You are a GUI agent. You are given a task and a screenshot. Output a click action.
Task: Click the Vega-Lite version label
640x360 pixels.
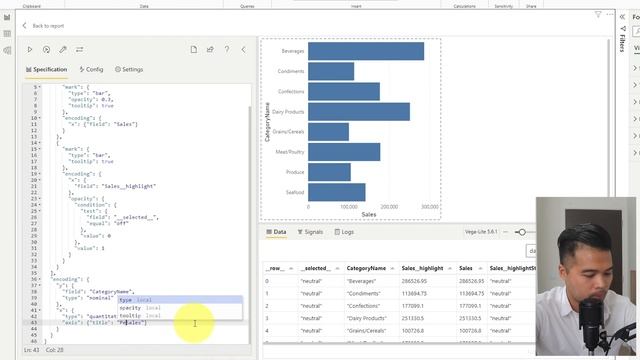(481, 232)
